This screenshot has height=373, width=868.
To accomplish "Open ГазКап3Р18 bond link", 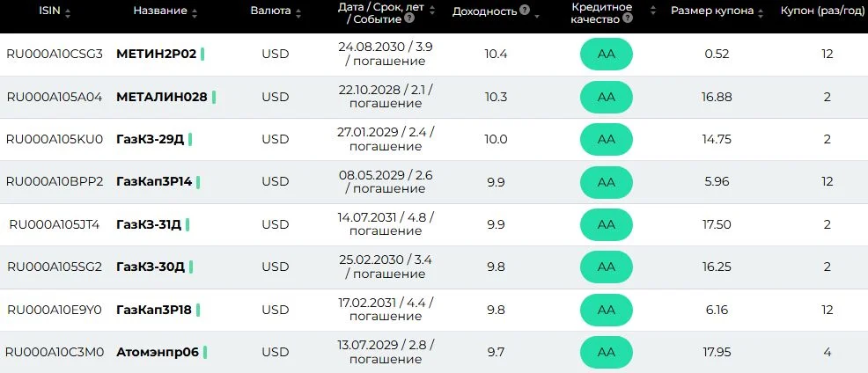I will pyautogui.click(x=154, y=310).
